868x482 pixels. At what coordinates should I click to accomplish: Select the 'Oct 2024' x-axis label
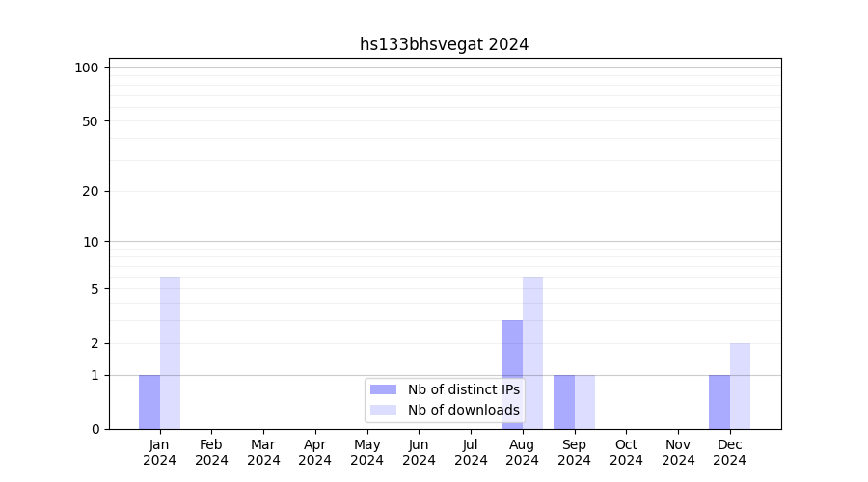pyautogui.click(x=626, y=452)
